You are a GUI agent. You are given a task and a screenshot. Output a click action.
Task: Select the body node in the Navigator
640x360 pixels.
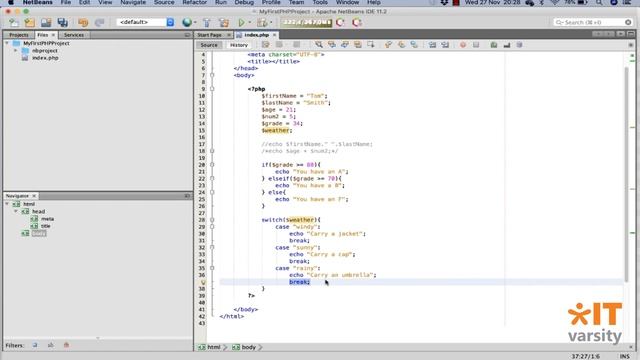tap(39, 233)
